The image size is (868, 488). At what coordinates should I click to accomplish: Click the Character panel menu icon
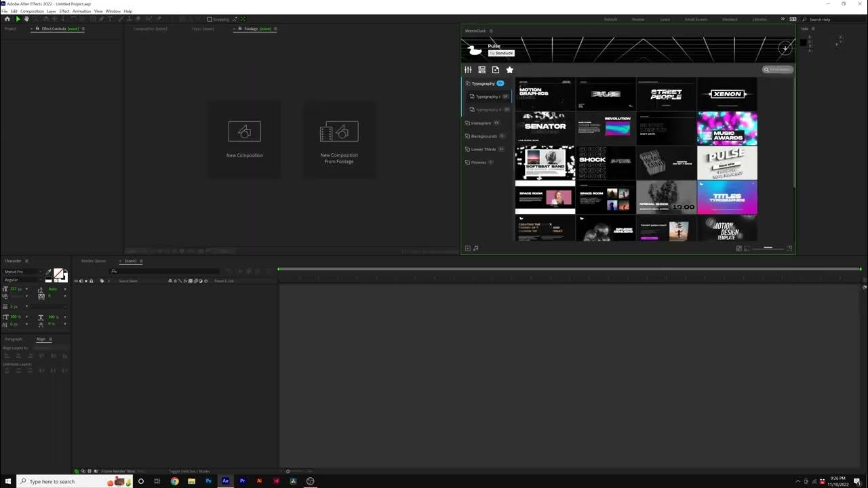pos(26,261)
